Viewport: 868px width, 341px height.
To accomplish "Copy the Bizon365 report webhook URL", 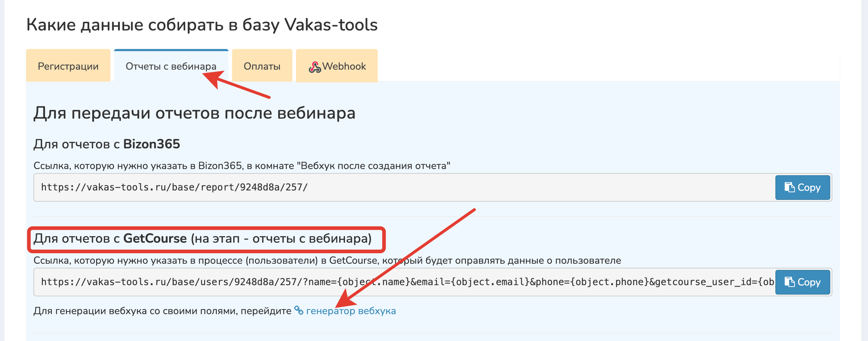I will coord(802,187).
